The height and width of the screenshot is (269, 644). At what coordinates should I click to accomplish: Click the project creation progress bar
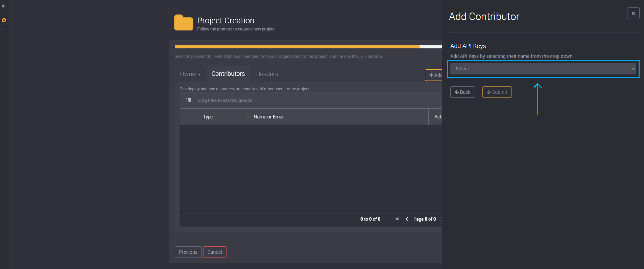(x=308, y=47)
